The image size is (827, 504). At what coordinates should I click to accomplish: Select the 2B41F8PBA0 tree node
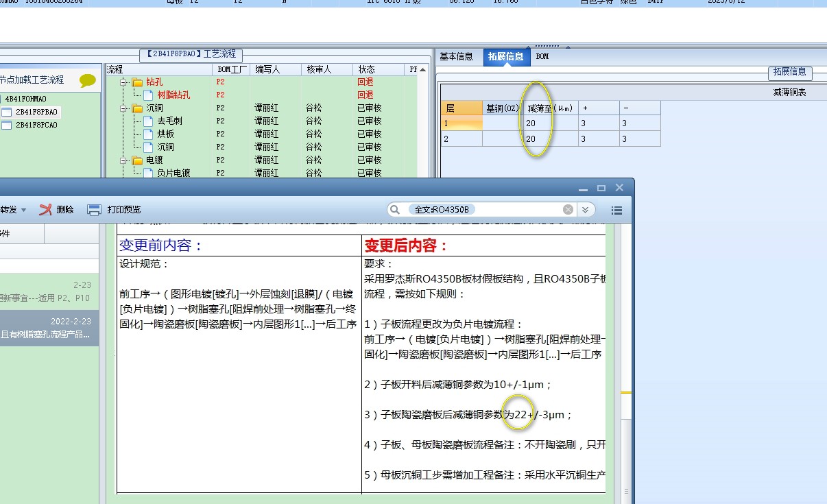[37, 112]
